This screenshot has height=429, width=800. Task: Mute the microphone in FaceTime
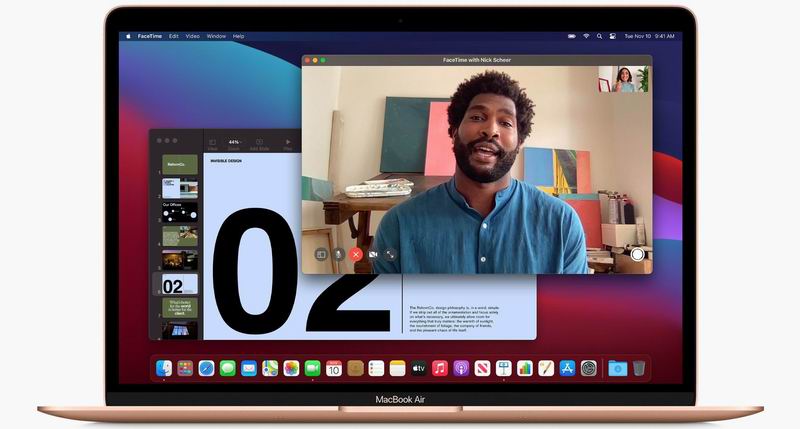pos(338,254)
